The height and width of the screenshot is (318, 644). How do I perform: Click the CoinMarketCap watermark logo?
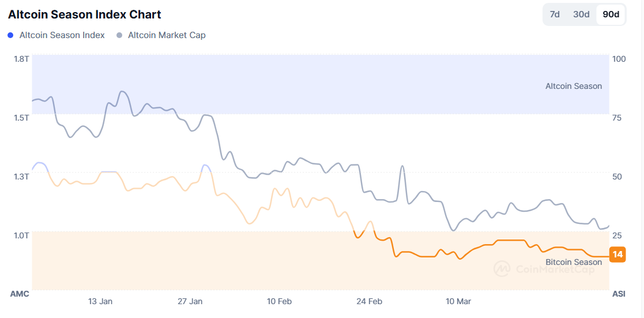pyautogui.click(x=502, y=268)
